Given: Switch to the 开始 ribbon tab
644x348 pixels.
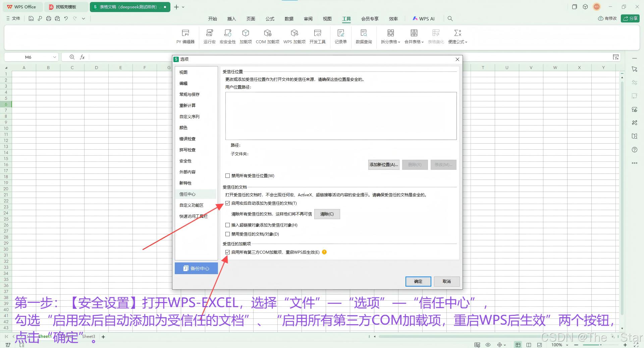Looking at the screenshot, I should tap(213, 19).
